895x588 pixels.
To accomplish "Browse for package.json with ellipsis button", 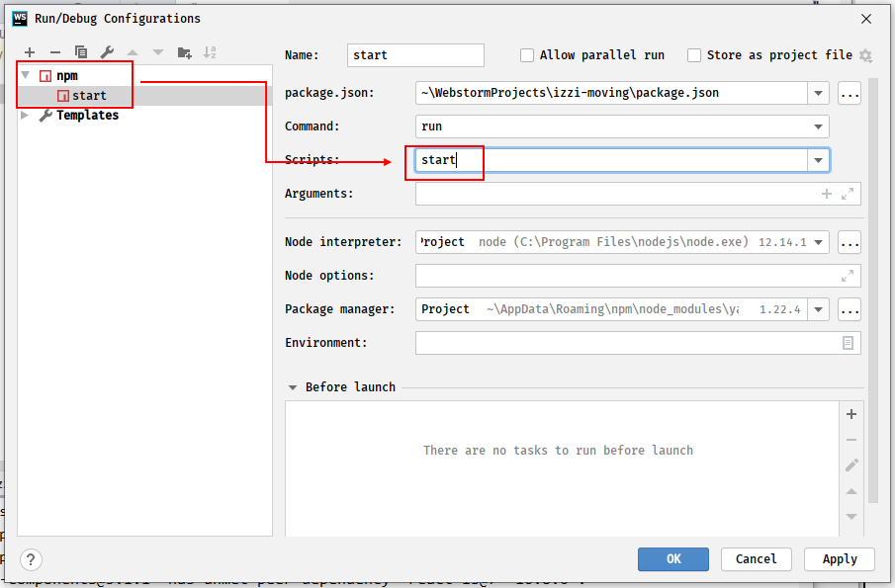I will [850, 94].
